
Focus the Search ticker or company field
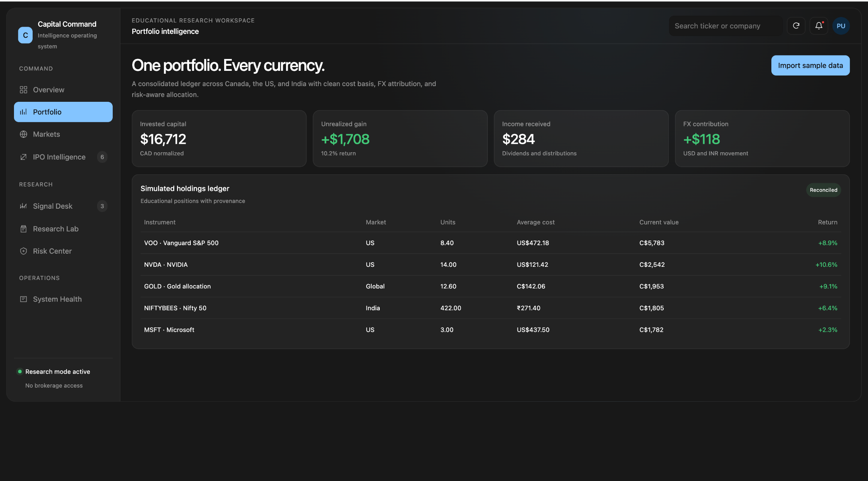click(x=726, y=26)
